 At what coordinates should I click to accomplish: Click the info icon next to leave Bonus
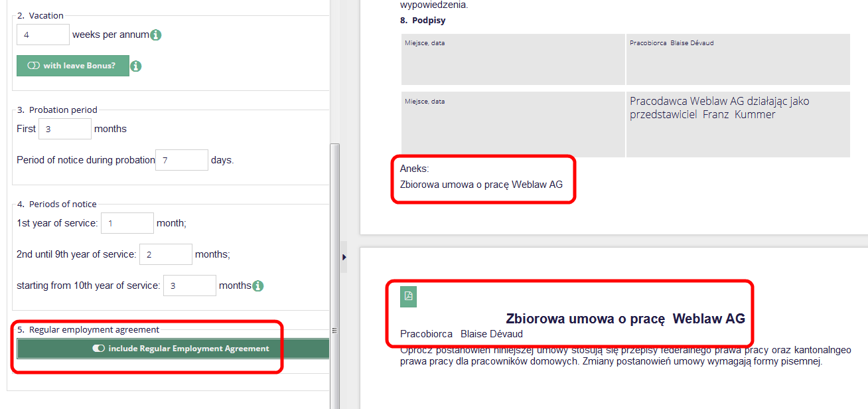(135, 66)
